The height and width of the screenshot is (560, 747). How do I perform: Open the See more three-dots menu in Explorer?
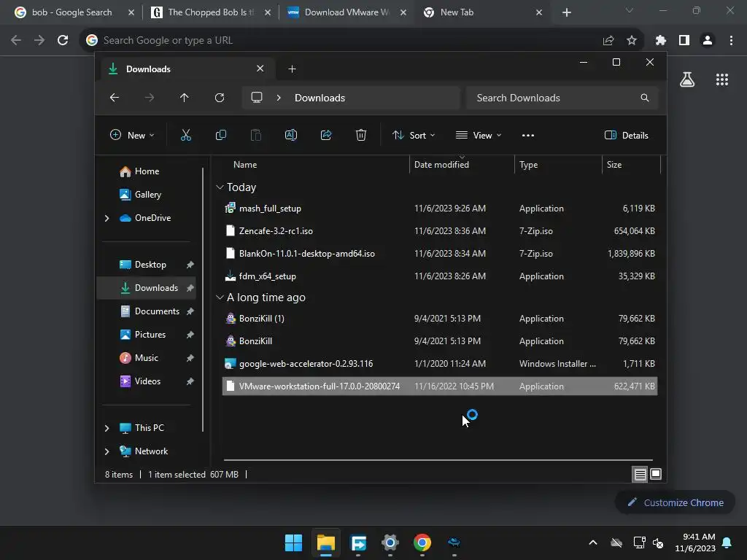coord(528,135)
